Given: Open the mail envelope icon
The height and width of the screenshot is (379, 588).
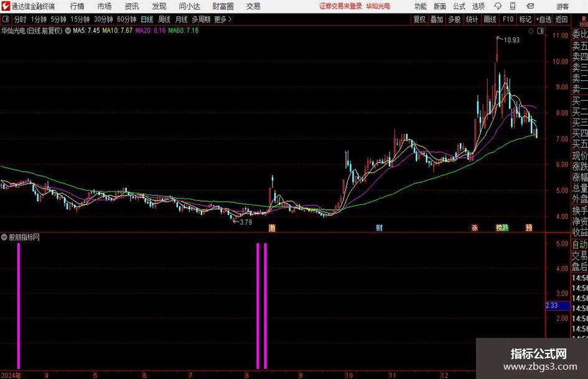Looking at the screenshot, I should pos(530,6).
